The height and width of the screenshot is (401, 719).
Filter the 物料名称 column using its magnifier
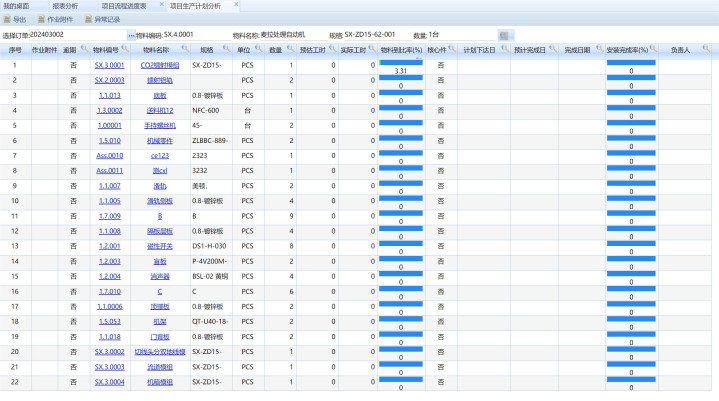[184, 49]
